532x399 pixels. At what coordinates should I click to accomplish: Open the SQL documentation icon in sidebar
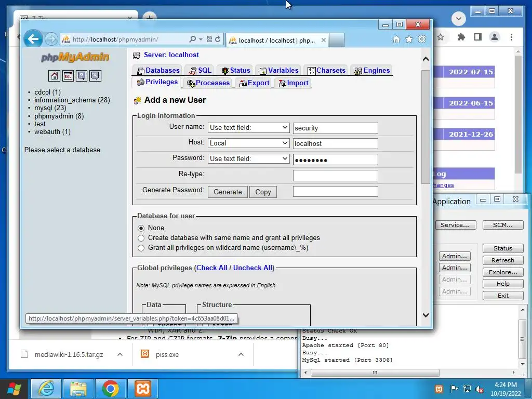point(96,76)
